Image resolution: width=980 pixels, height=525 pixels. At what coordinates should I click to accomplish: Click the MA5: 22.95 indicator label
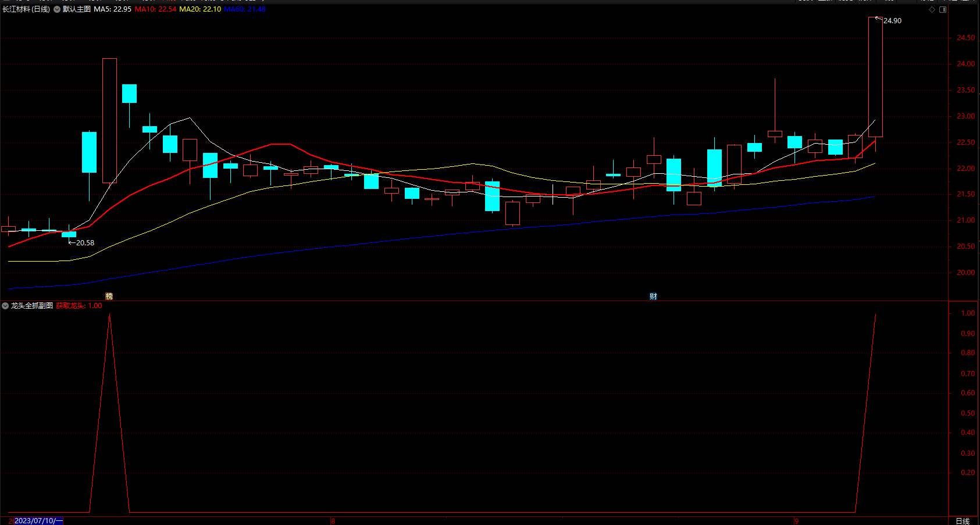point(112,9)
